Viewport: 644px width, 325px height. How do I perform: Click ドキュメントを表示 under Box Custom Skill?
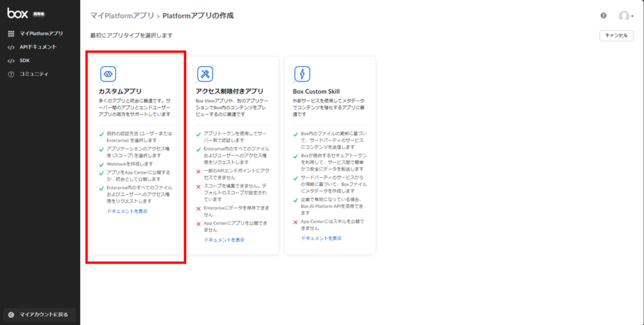pyautogui.click(x=321, y=238)
